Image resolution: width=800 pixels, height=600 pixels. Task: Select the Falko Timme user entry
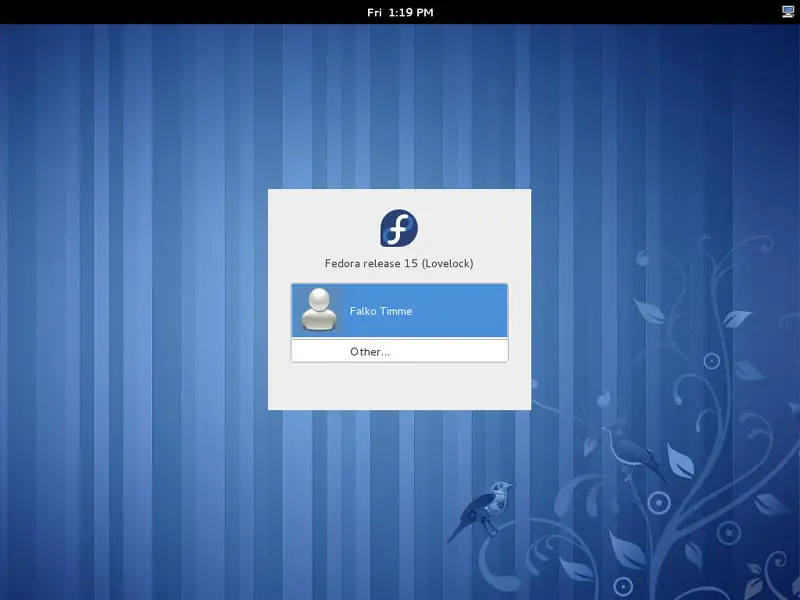coord(399,311)
